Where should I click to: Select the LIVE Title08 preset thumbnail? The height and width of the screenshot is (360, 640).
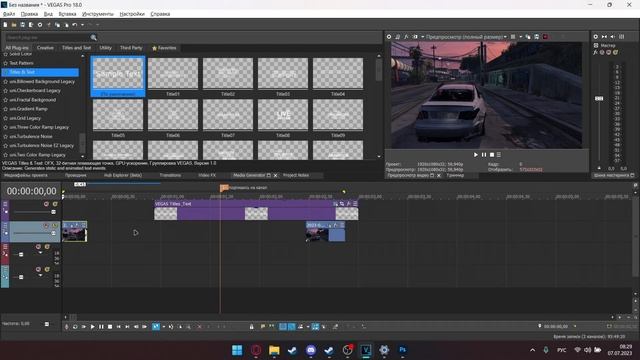pyautogui.click(x=283, y=115)
